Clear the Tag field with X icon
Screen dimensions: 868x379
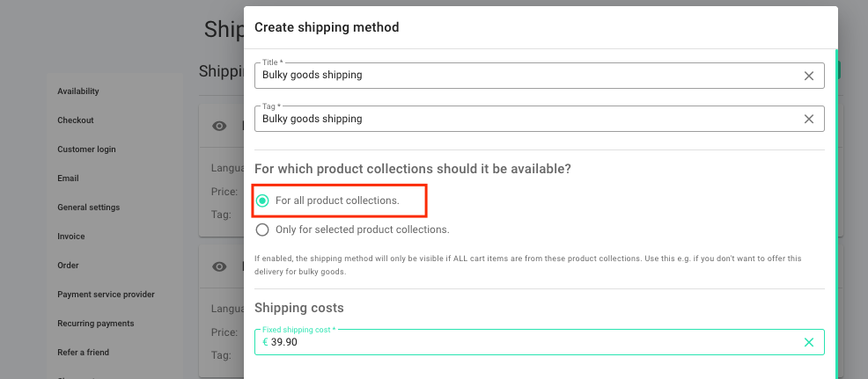pyautogui.click(x=809, y=119)
